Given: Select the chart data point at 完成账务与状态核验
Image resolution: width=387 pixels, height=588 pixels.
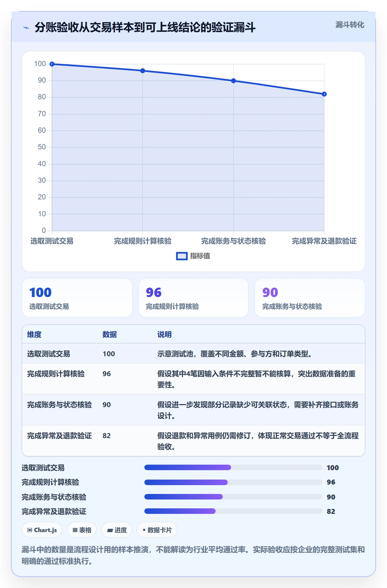Looking at the screenshot, I should (x=234, y=81).
